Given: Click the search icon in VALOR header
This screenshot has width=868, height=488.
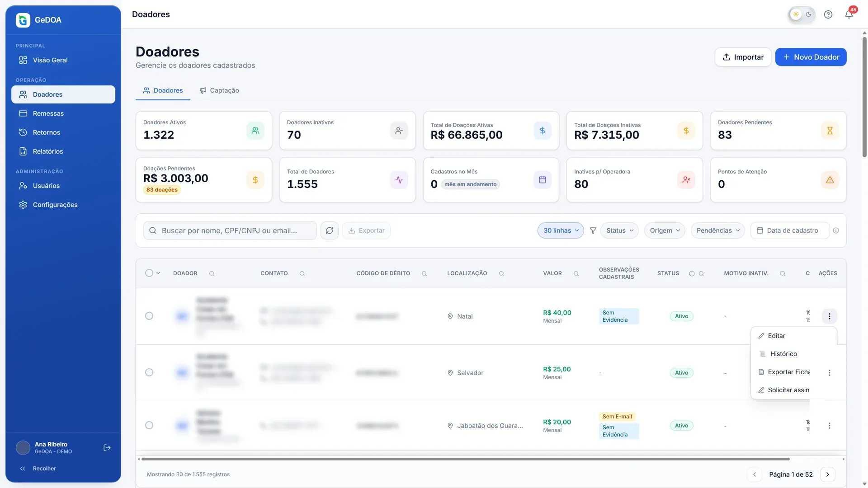Looking at the screenshot, I should coord(576,273).
